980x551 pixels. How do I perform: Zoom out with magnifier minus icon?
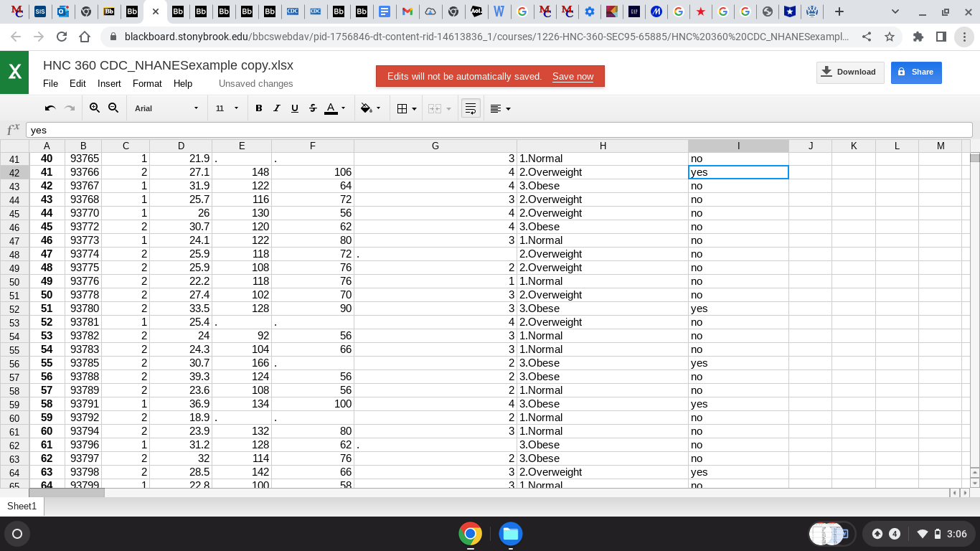coord(113,108)
